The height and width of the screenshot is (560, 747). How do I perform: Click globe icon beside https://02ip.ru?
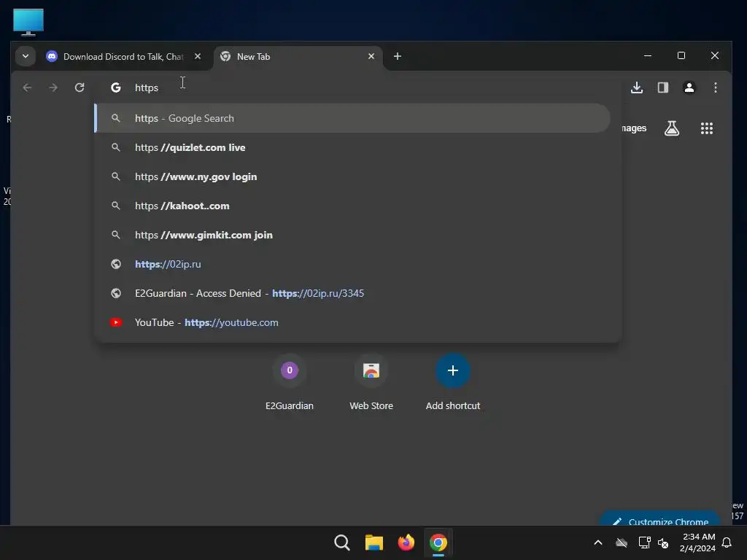[116, 264]
